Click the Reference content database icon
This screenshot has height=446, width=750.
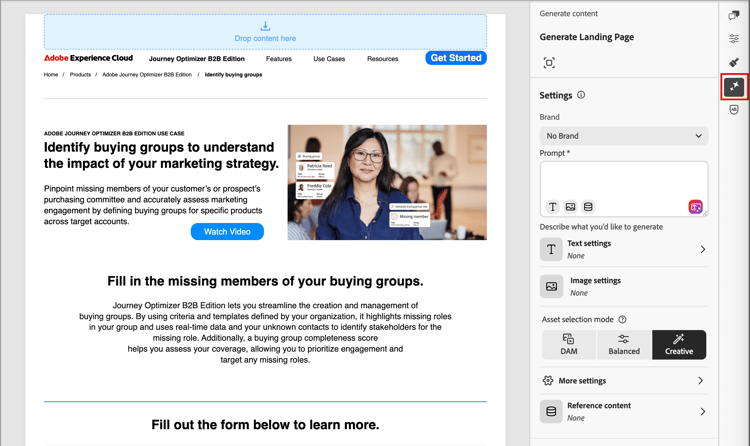click(x=551, y=412)
